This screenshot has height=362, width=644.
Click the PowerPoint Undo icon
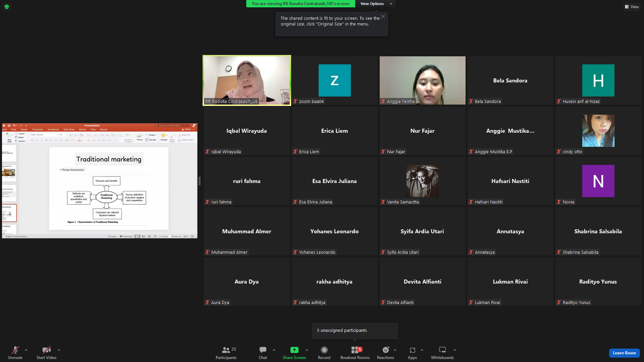(x=14, y=126)
